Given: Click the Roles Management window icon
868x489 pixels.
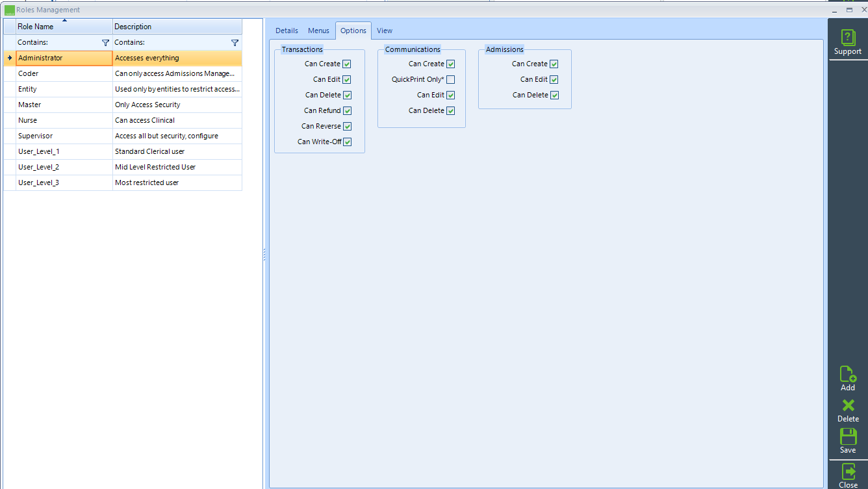Looking at the screenshot, I should pos(10,10).
